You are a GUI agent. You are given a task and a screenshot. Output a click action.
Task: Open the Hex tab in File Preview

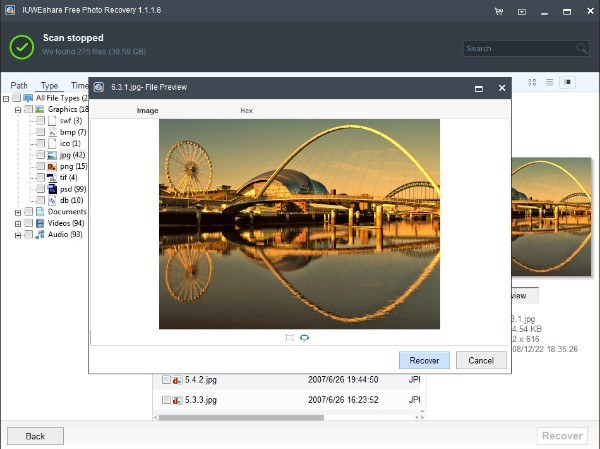(x=246, y=110)
